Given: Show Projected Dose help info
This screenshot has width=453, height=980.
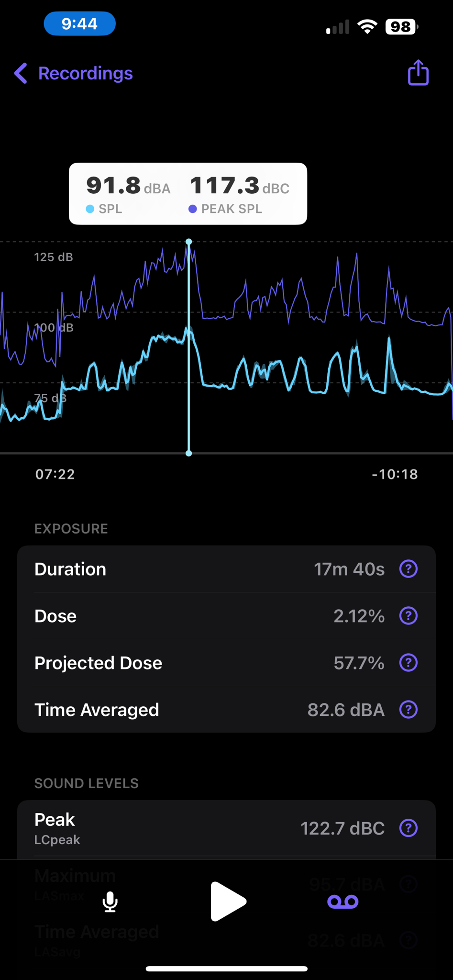Looking at the screenshot, I should tap(409, 663).
